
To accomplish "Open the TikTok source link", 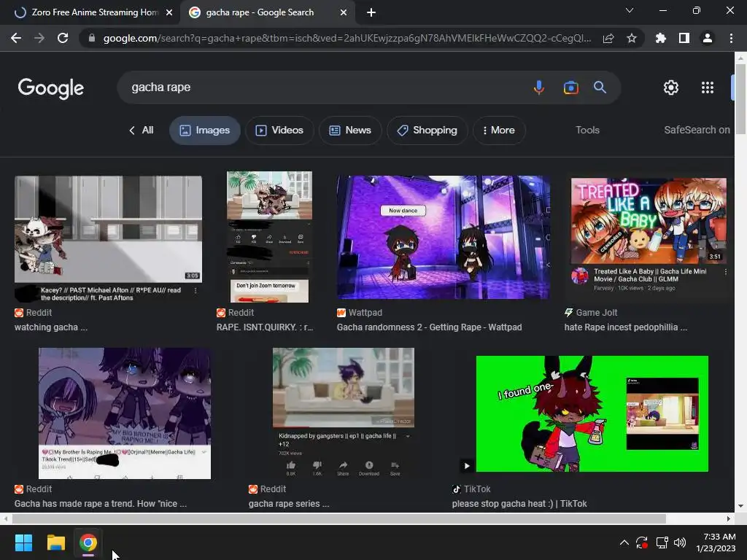I will 471,489.
